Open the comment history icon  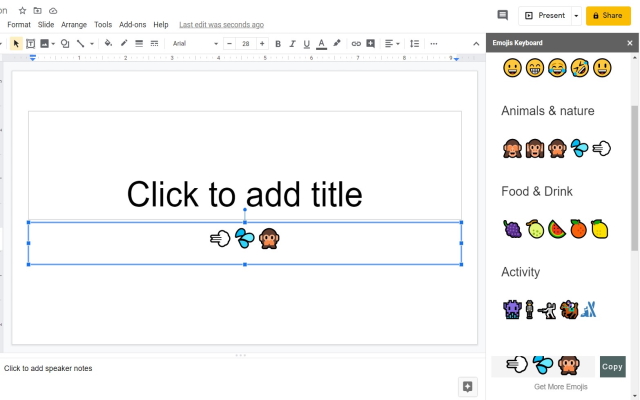[502, 16]
